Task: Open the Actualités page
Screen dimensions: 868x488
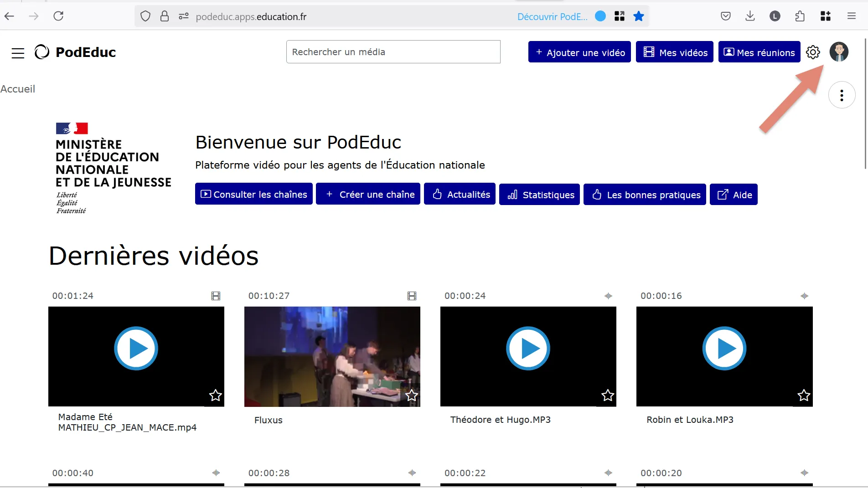Action: pyautogui.click(x=460, y=195)
